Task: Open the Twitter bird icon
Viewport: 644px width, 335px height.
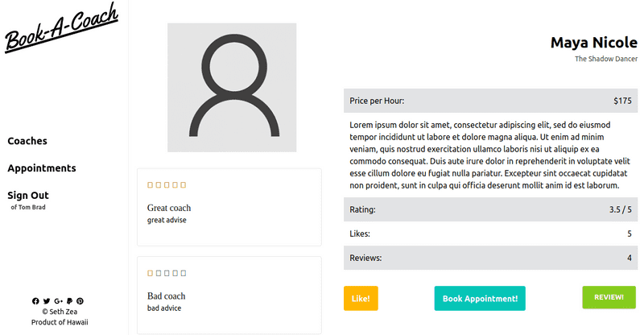Action: tap(47, 301)
